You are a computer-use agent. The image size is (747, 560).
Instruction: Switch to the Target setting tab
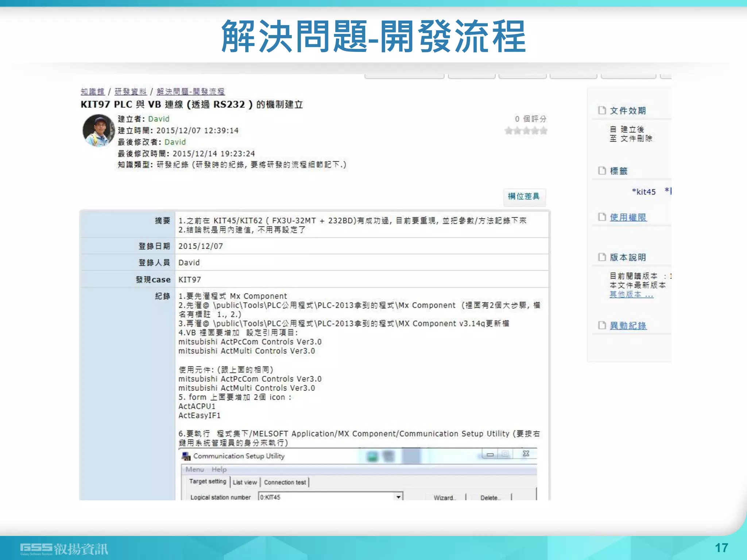click(208, 482)
